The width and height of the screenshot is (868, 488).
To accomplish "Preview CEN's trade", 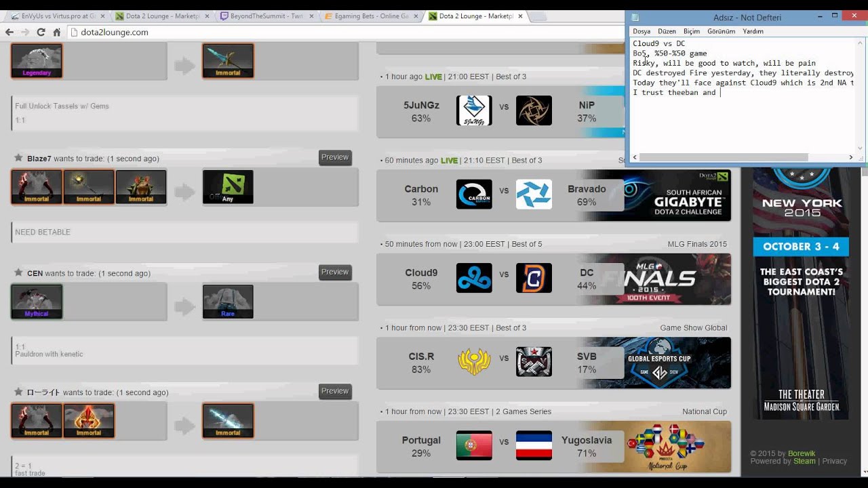I will coord(335,272).
